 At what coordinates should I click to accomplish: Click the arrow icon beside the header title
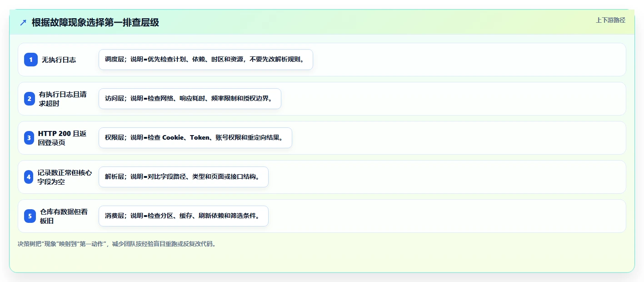[23, 23]
